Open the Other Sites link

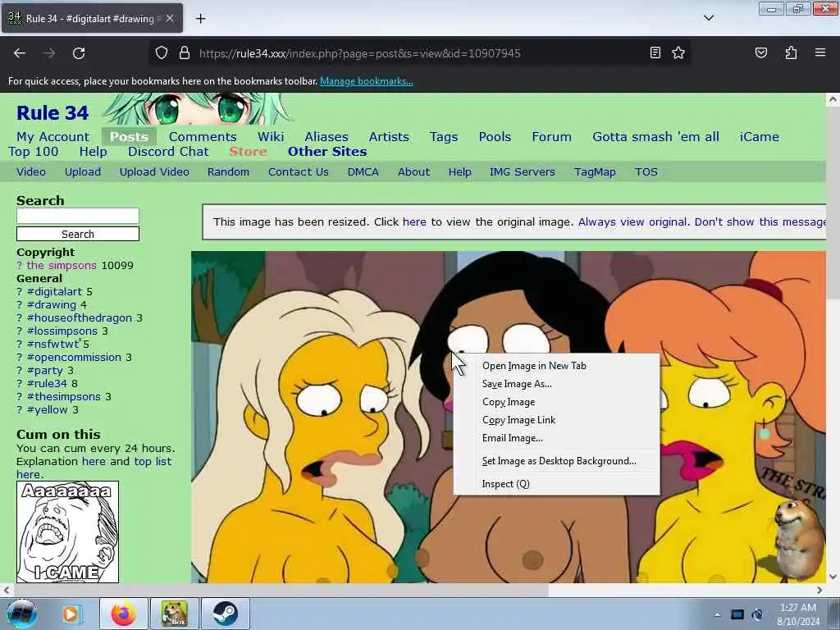pos(327,152)
